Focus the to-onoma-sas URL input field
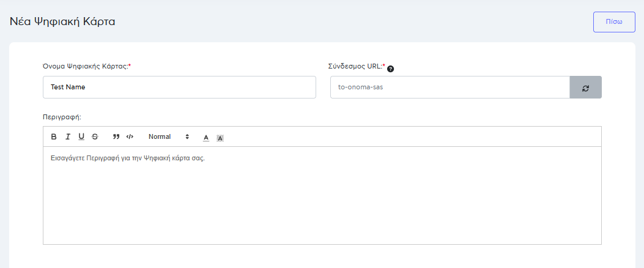The height and width of the screenshot is (268, 644). [450, 87]
